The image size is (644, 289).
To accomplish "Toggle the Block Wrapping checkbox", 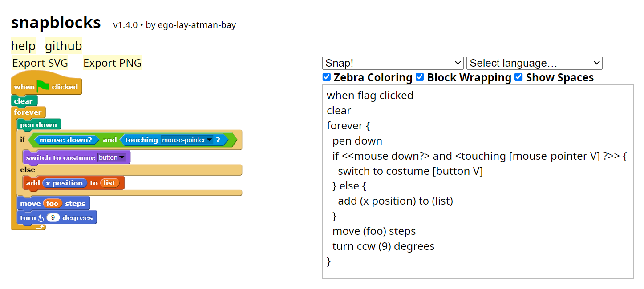I will 420,77.
